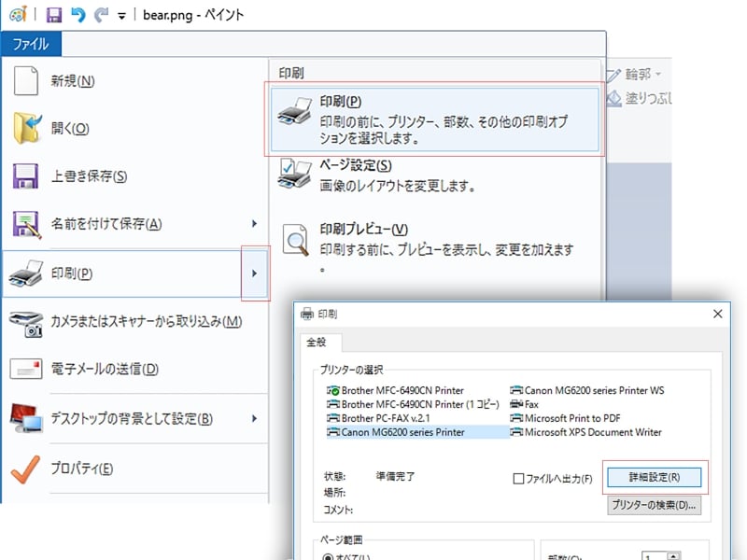Open the ファイル tab
This screenshot has height=560, width=747.
(31, 44)
